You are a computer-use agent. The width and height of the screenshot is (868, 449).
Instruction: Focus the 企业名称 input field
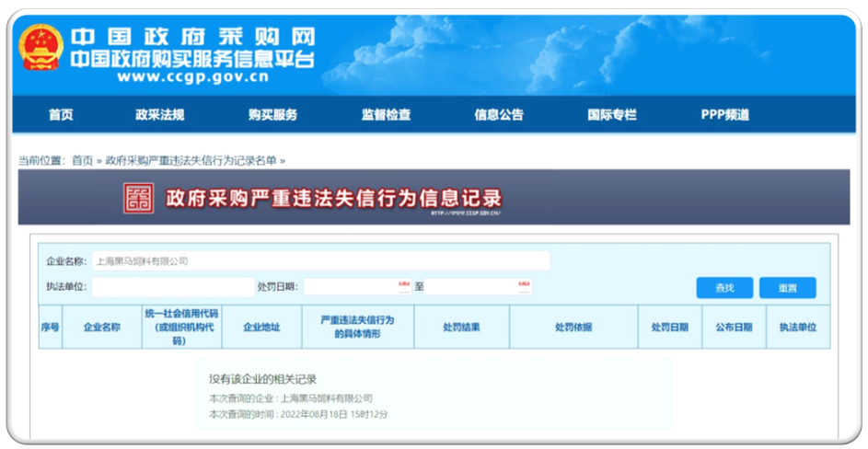pyautogui.click(x=320, y=261)
